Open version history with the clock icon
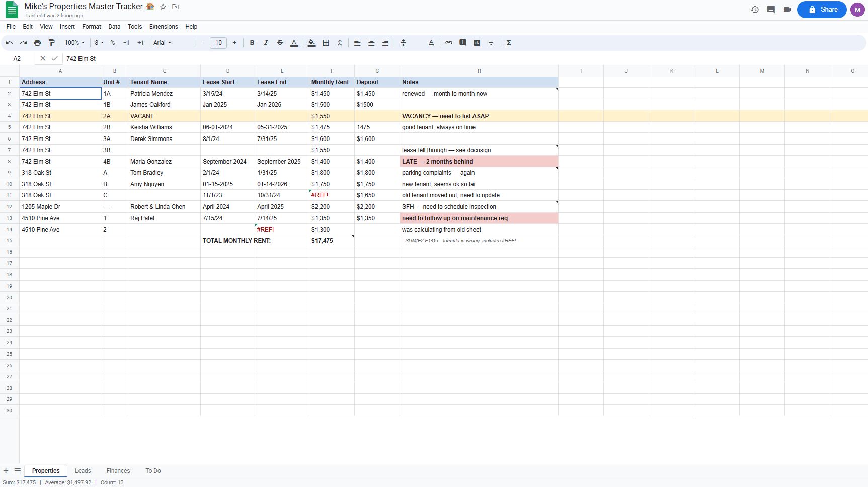This screenshot has width=868, height=487. click(x=754, y=9)
